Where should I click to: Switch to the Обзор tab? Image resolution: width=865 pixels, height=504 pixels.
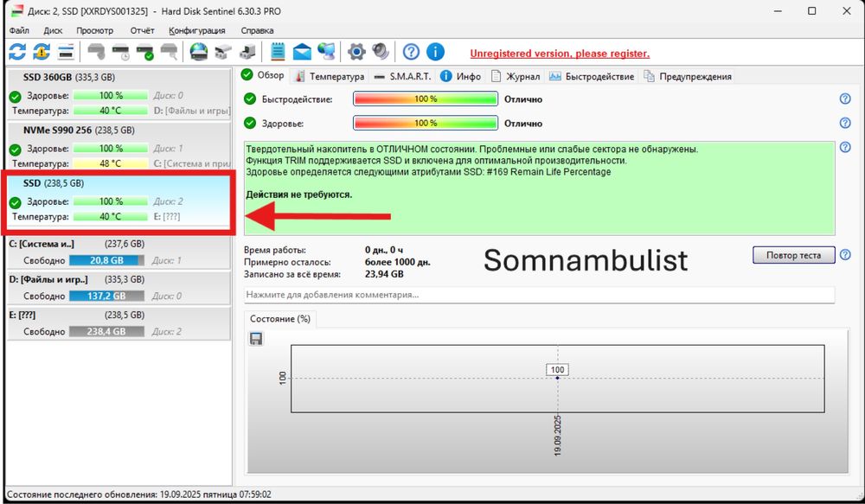(263, 75)
